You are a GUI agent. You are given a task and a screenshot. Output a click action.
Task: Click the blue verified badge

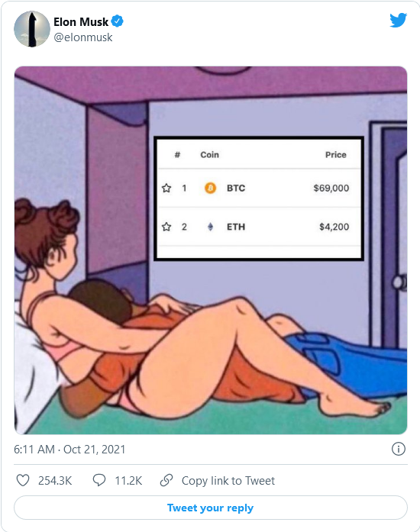[x=118, y=21]
